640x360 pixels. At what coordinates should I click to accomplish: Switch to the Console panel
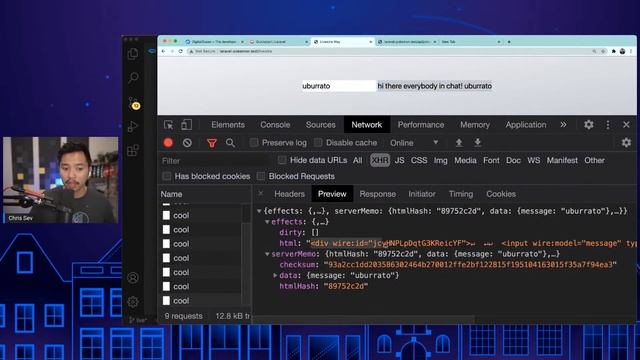point(275,125)
